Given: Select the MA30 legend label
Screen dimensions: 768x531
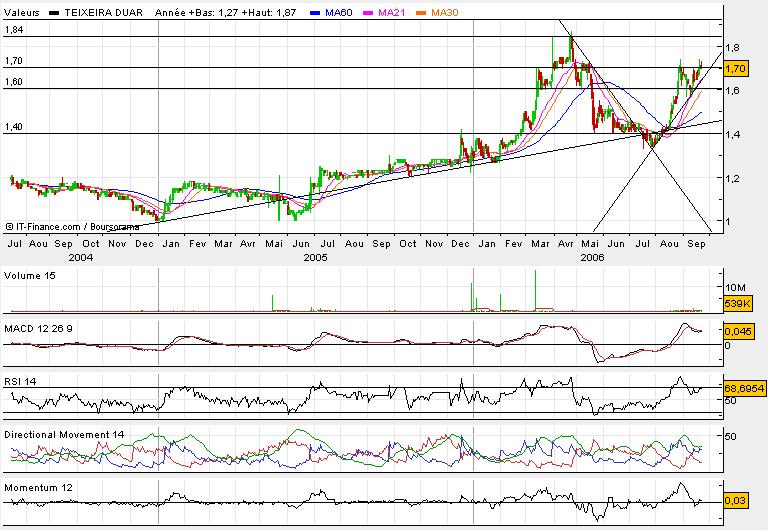Looking at the screenshot, I should (x=445, y=13).
